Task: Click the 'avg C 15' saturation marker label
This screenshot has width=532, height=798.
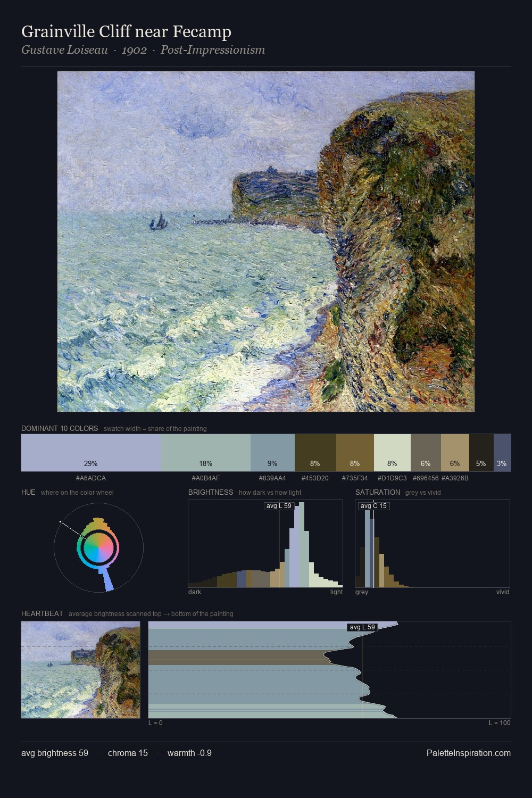Action: (x=373, y=506)
